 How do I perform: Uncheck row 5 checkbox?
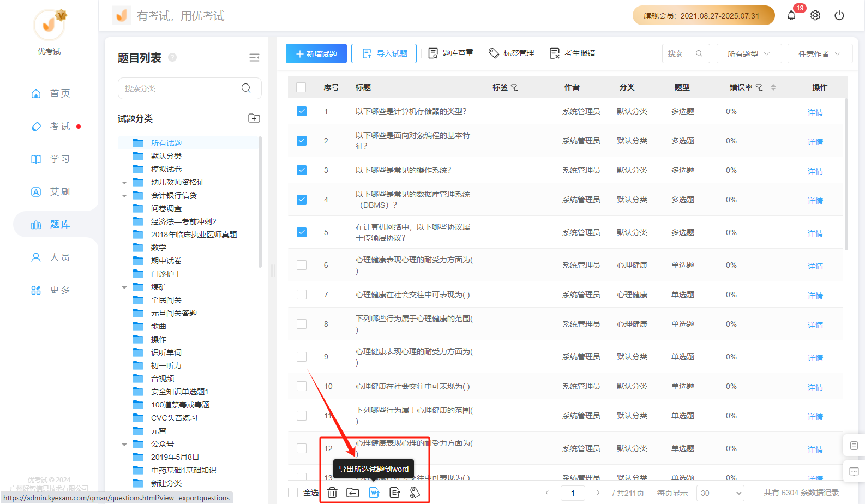click(x=302, y=232)
